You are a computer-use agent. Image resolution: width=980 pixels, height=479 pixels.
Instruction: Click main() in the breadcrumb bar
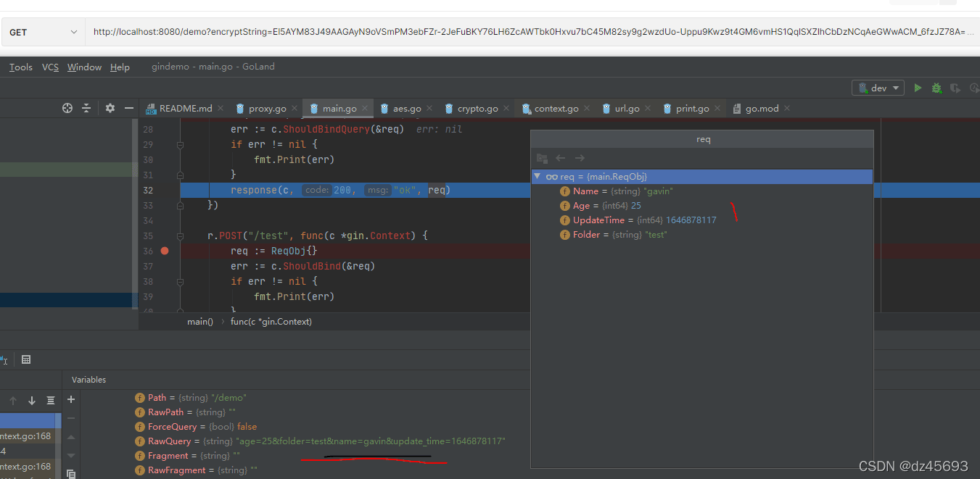click(x=199, y=321)
